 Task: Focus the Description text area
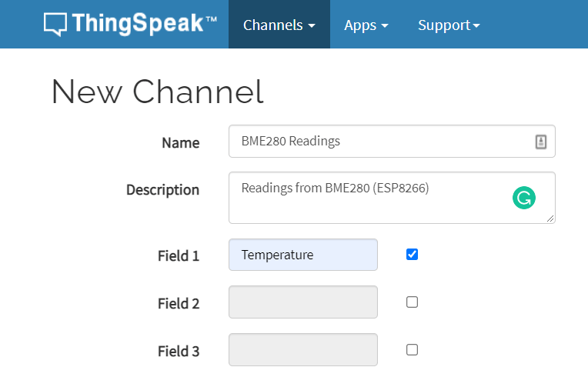pyautogui.click(x=392, y=198)
